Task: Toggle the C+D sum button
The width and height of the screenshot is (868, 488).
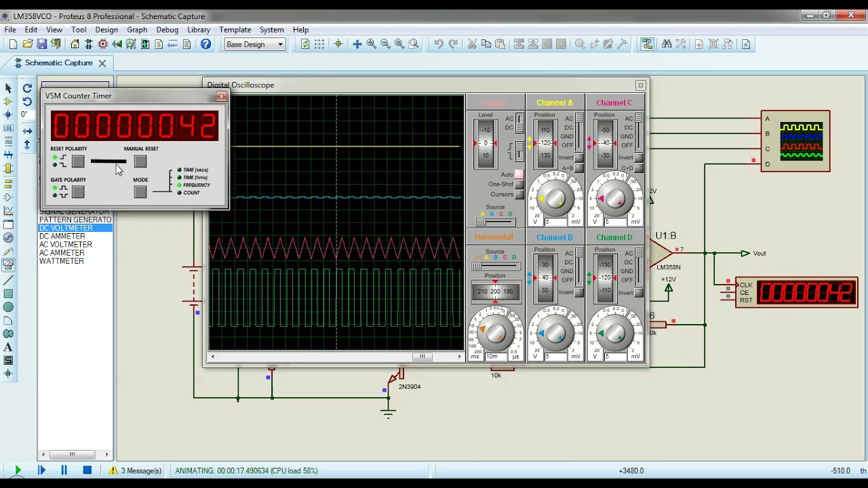Action: [638, 168]
